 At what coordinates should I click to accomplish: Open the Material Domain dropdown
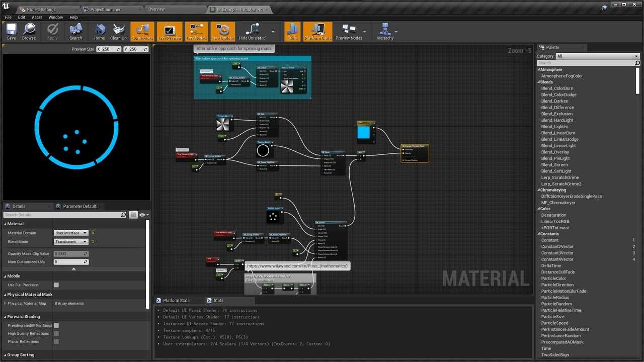pyautogui.click(x=71, y=233)
